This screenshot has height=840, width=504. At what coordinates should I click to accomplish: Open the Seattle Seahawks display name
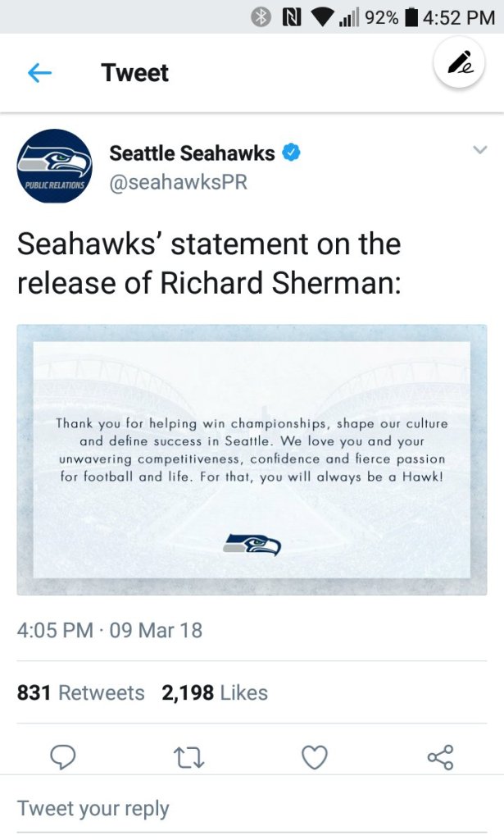tap(192, 153)
